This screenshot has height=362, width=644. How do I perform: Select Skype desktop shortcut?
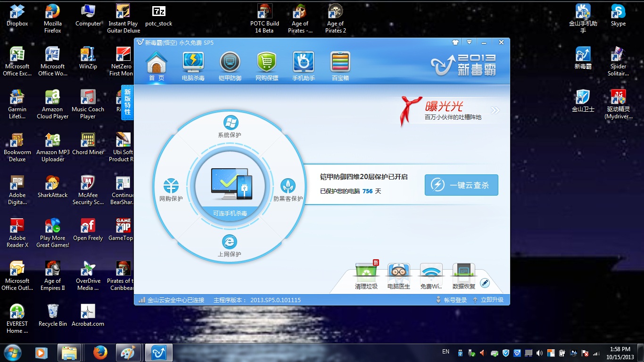(618, 16)
